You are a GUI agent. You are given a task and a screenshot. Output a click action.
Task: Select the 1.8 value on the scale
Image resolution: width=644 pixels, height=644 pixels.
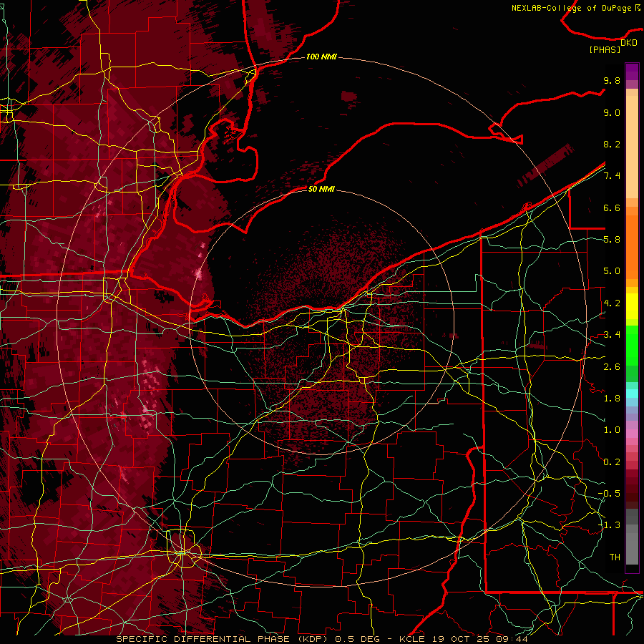click(x=612, y=399)
